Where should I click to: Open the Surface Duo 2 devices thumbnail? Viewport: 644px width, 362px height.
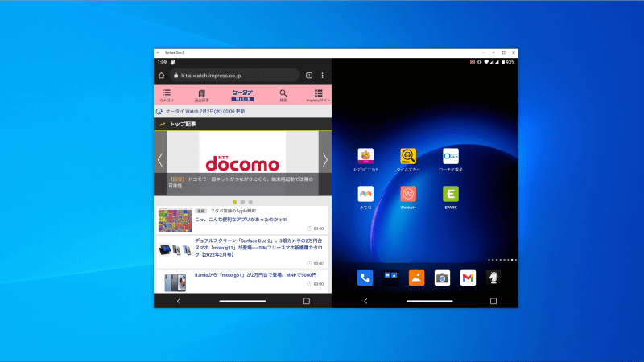[x=175, y=249]
